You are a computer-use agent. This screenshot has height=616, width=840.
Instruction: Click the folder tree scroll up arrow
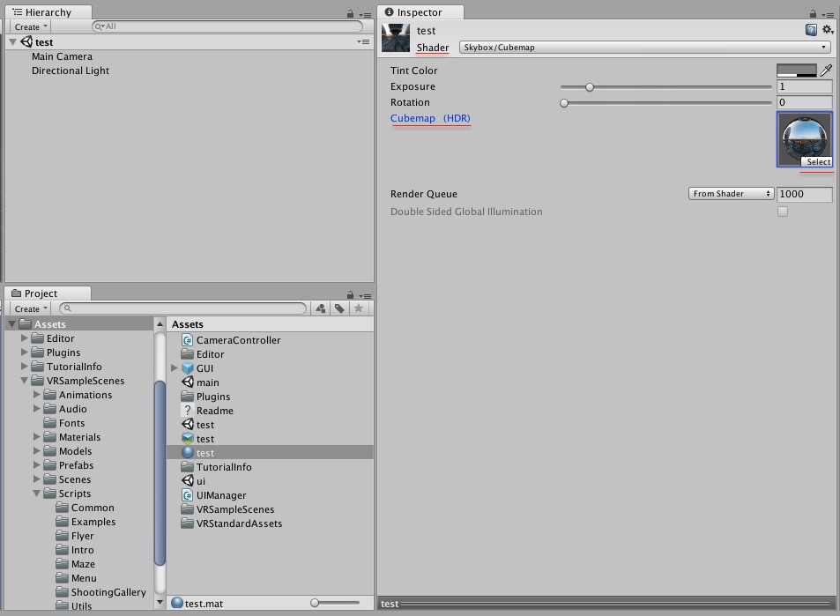coord(160,324)
